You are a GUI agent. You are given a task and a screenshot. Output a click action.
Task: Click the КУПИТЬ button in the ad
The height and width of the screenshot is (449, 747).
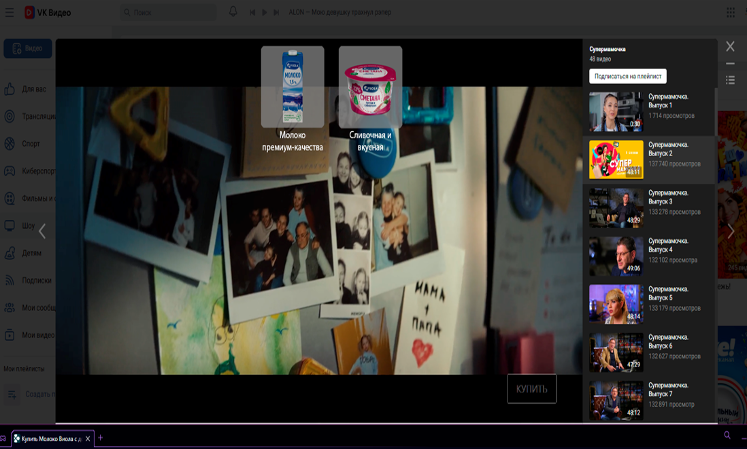pos(531,388)
